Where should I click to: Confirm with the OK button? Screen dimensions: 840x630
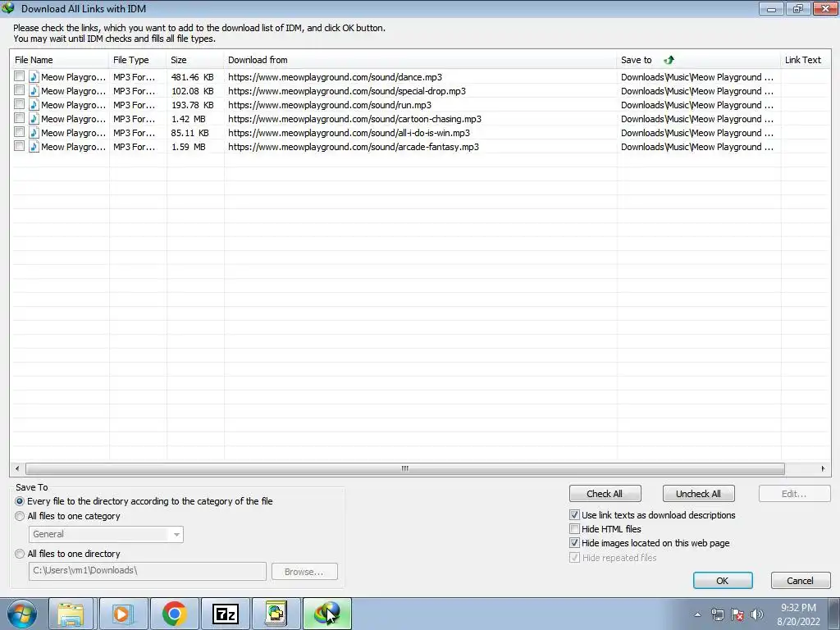pyautogui.click(x=723, y=581)
